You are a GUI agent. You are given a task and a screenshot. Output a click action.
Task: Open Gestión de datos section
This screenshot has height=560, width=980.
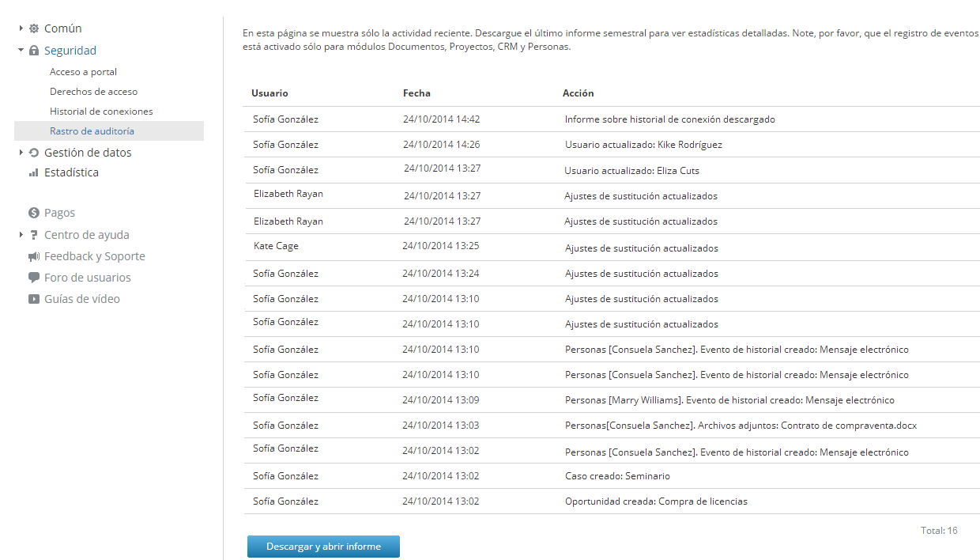[x=88, y=153]
